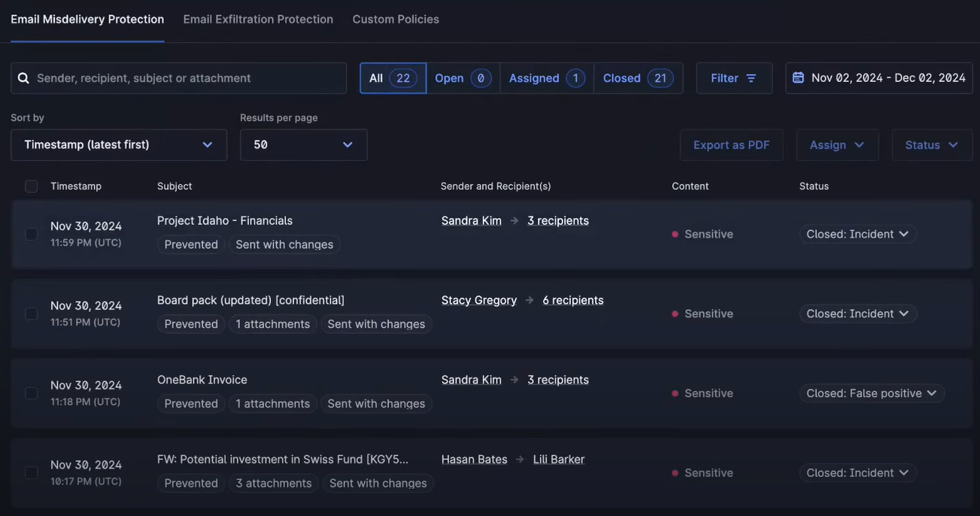The image size is (980, 516).
Task: Click the filter lines icon
Action: click(751, 78)
